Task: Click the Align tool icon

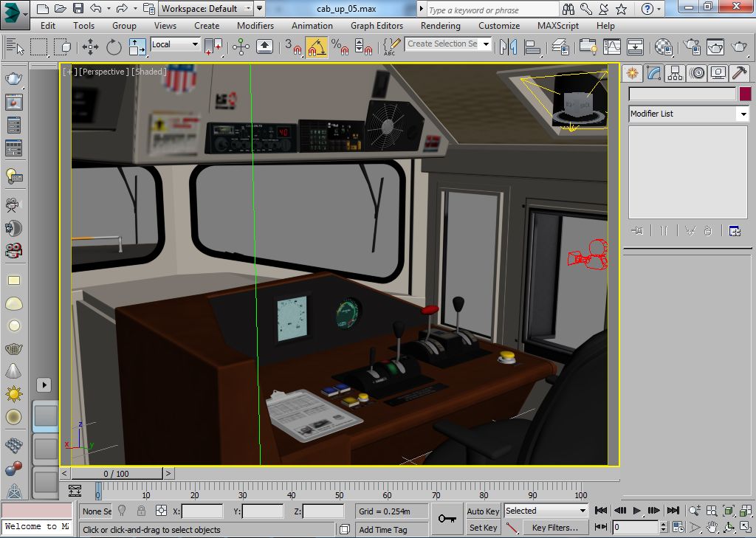Action: click(x=532, y=46)
